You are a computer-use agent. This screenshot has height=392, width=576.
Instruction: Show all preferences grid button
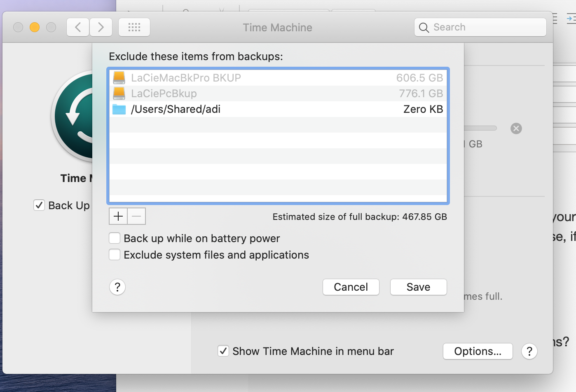pyautogui.click(x=134, y=28)
